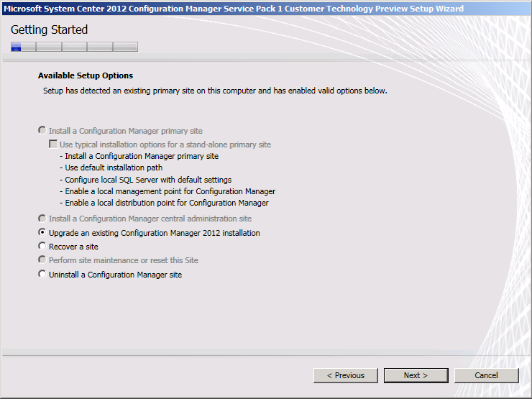Click the wizard progress bar
532x399 pixels.
[74, 47]
